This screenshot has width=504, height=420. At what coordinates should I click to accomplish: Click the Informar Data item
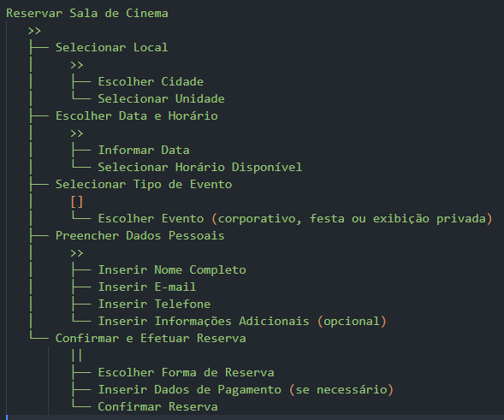tap(144, 150)
